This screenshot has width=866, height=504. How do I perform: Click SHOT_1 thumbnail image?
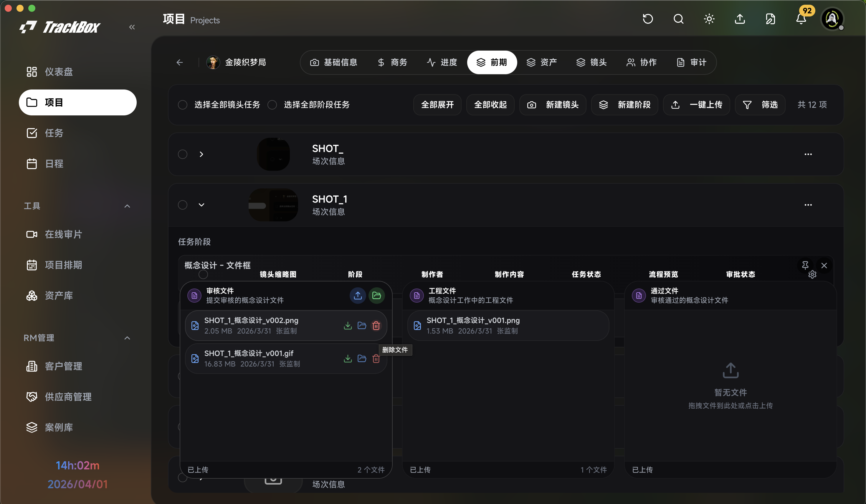tap(273, 205)
